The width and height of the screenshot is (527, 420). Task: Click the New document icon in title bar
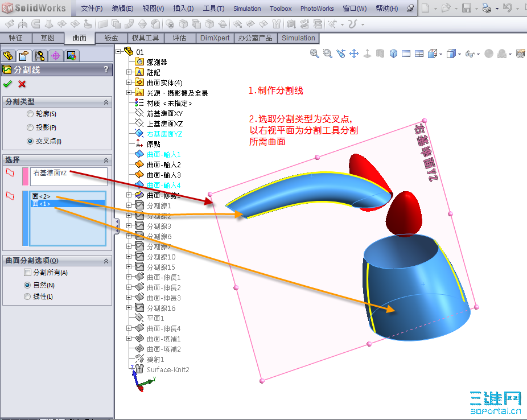tap(426, 8)
